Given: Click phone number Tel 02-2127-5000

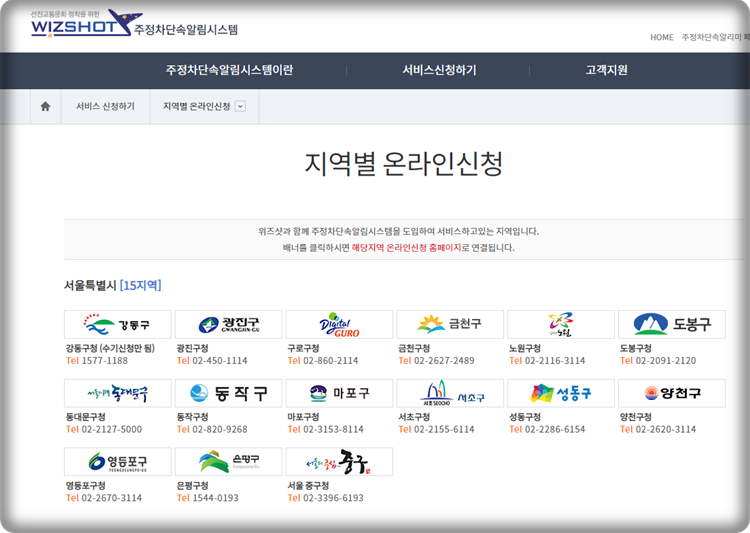Looking at the screenshot, I should (x=104, y=430).
